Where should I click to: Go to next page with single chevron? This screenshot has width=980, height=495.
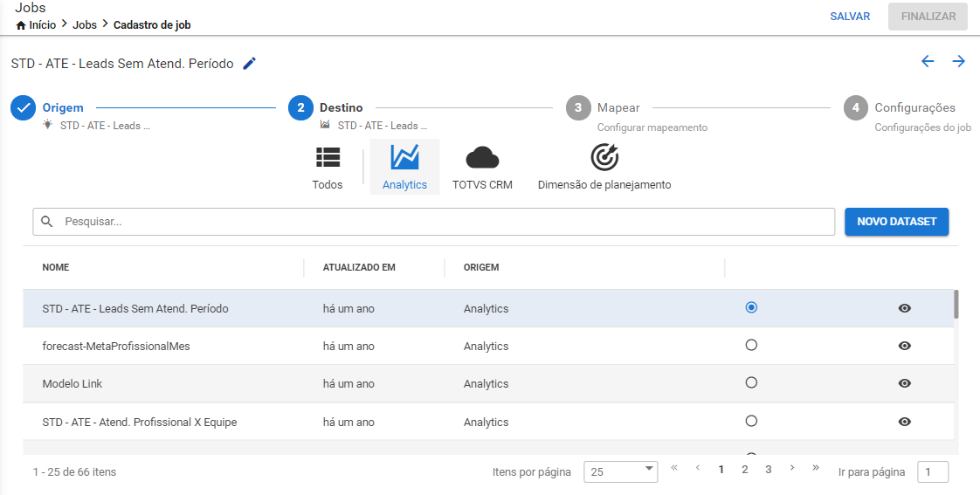(792, 468)
